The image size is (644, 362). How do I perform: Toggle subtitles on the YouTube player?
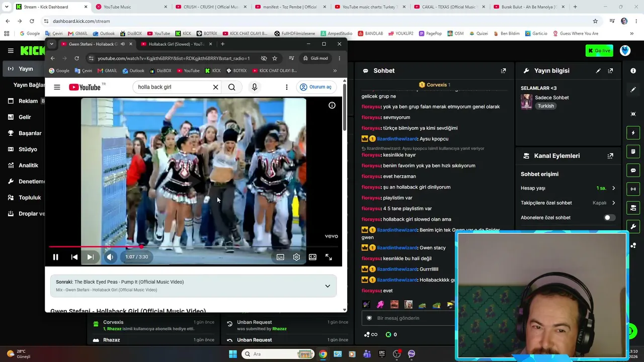[280, 257]
